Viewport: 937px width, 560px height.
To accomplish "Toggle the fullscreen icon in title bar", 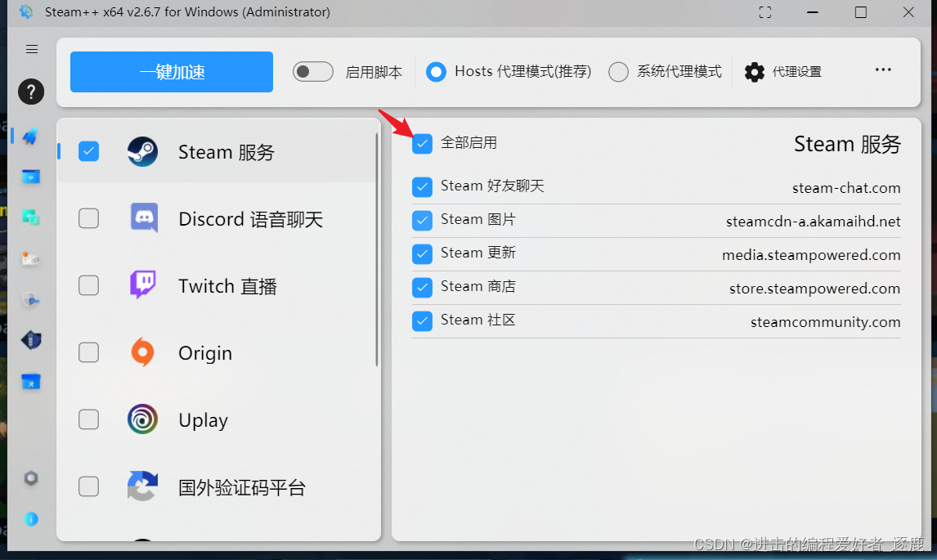I will pos(765,12).
